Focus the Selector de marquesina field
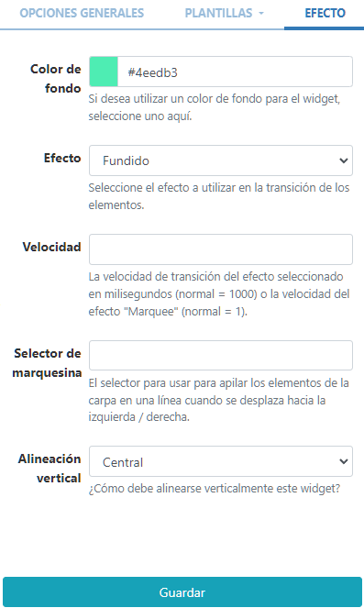This screenshot has height=608, width=364. click(221, 355)
